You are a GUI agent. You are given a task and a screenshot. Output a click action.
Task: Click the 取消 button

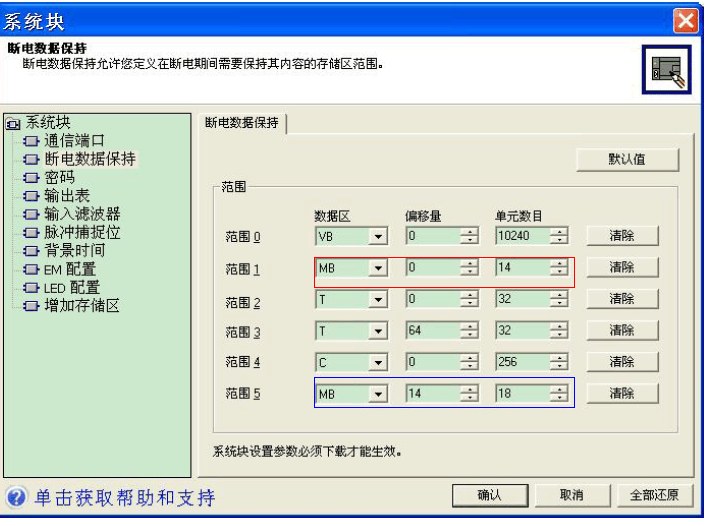572,495
